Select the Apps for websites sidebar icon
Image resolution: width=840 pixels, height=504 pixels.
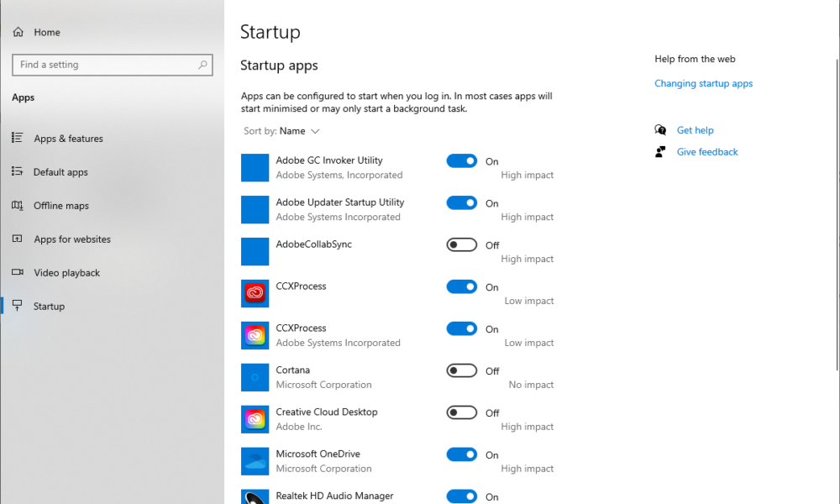coord(17,239)
